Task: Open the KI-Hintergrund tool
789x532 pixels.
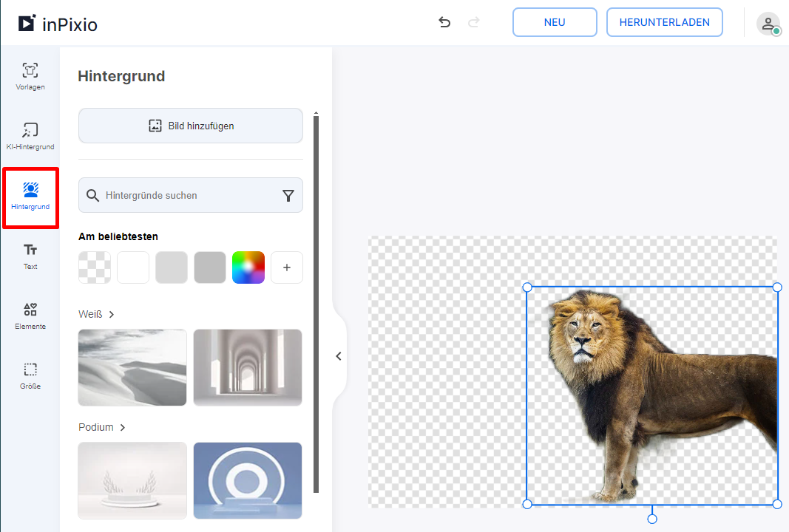Action: click(x=30, y=136)
